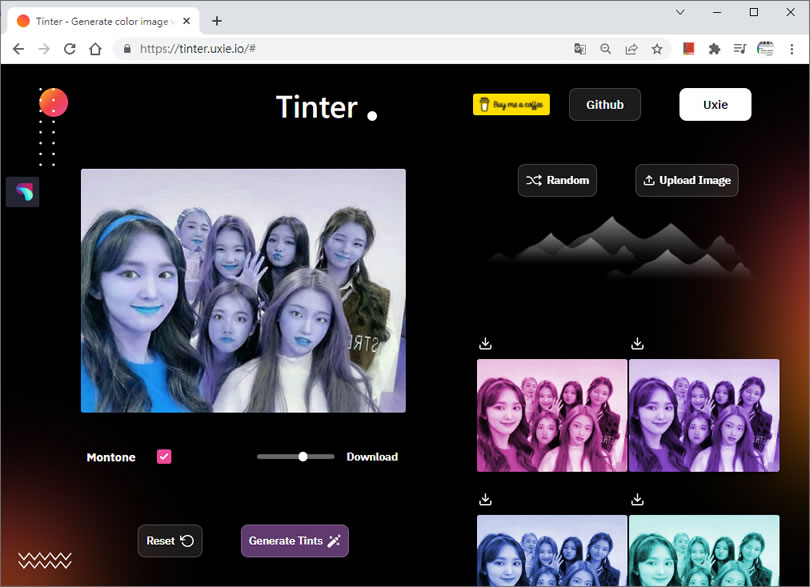Click the main preview image

pyautogui.click(x=243, y=291)
